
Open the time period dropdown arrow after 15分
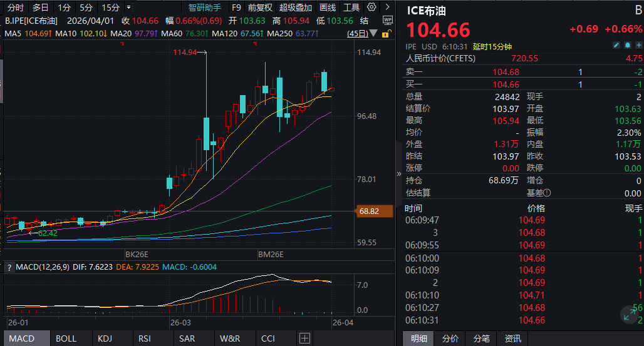[128, 8]
